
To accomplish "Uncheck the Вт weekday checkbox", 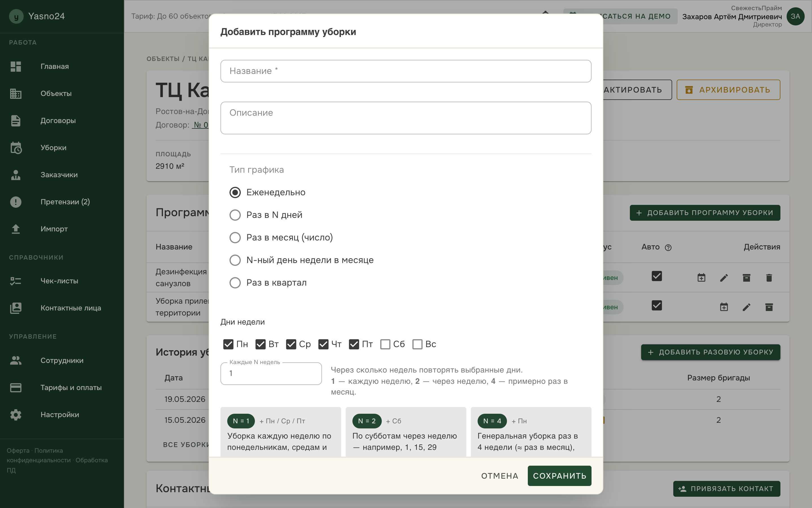I will 261,344.
